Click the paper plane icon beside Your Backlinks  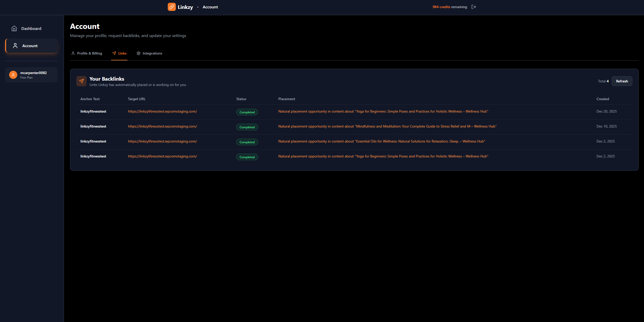pos(81,81)
